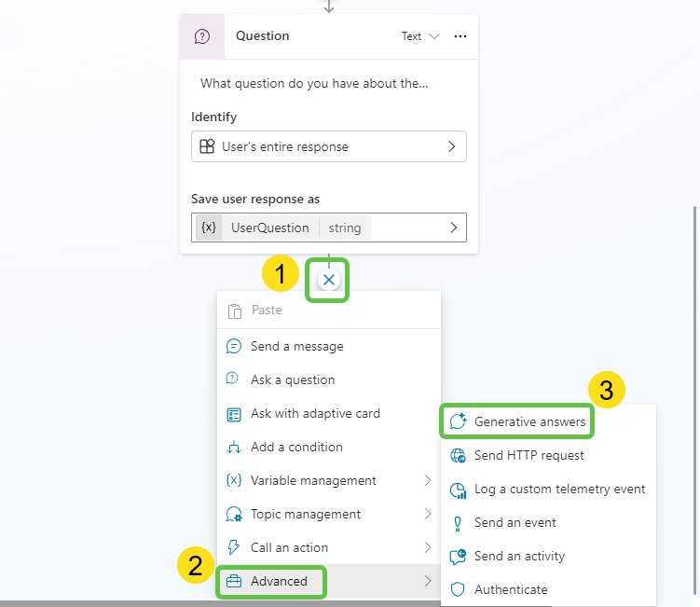This screenshot has width=700, height=607.
Task: Expand the UserQuestion variable selector arrow
Action: [x=453, y=228]
